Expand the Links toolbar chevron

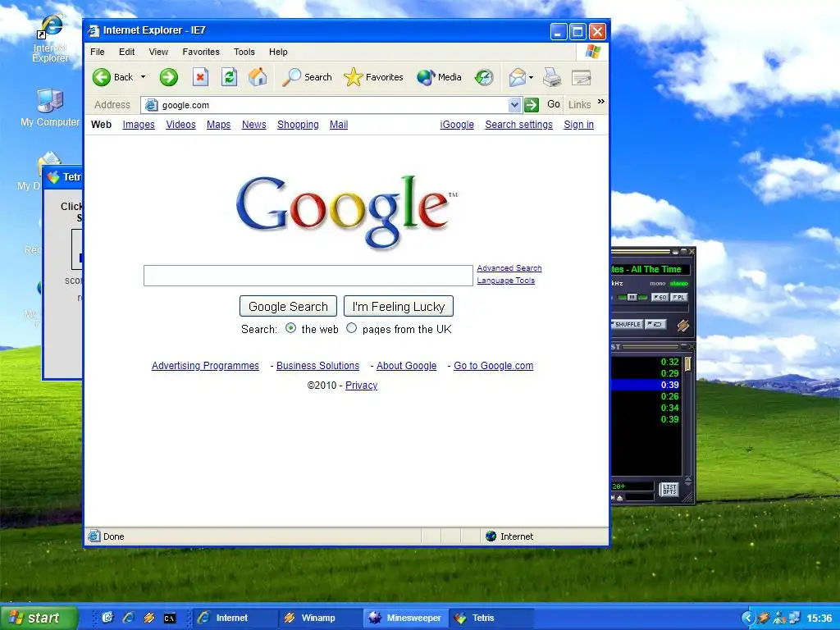click(601, 101)
